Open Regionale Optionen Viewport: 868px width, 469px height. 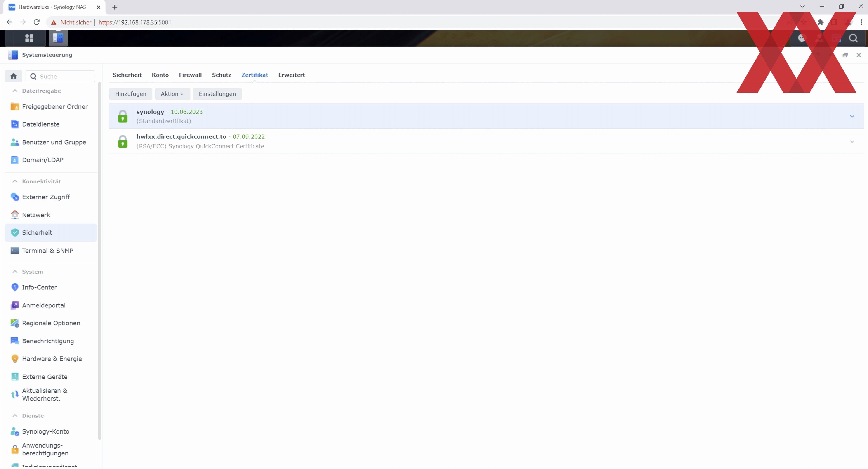(51, 323)
